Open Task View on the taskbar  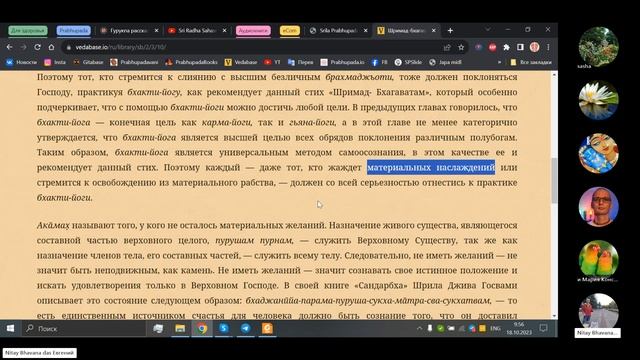(158, 328)
